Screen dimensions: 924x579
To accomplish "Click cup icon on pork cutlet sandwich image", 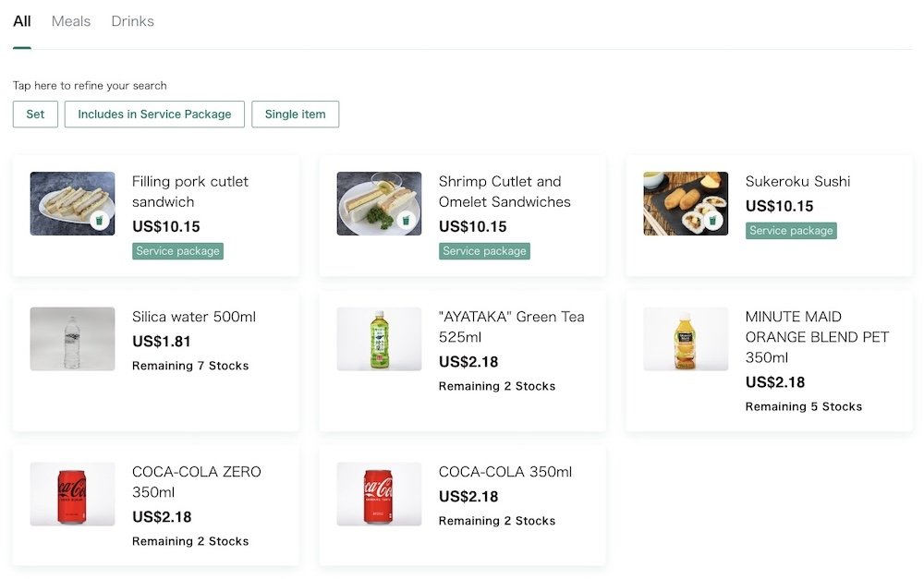I will click(x=100, y=221).
